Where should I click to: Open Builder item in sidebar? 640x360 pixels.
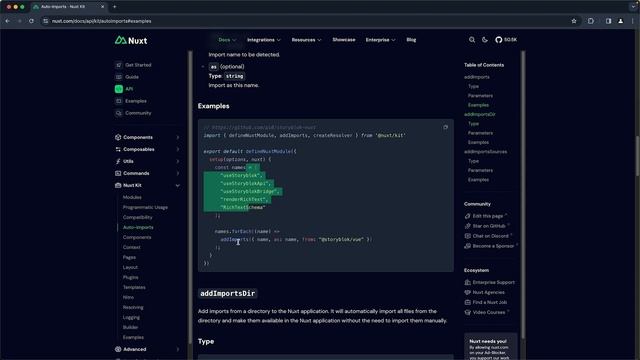(131, 327)
